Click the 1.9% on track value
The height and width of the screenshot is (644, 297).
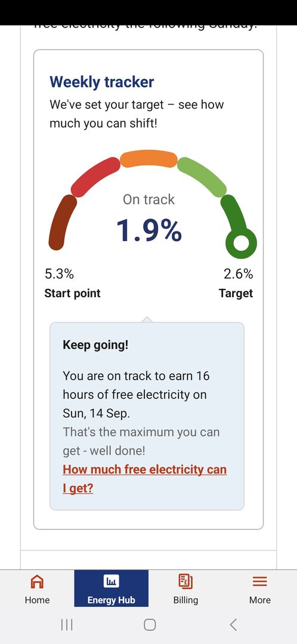(149, 230)
